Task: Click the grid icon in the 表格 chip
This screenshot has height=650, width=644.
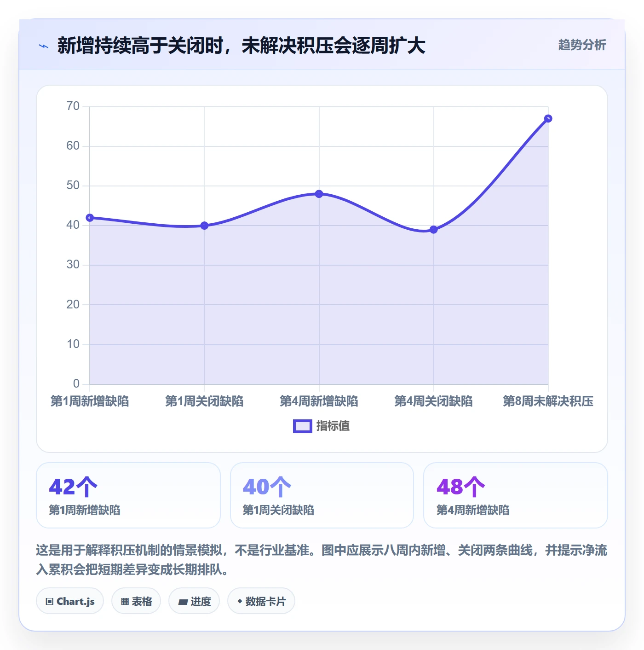Action: (125, 602)
